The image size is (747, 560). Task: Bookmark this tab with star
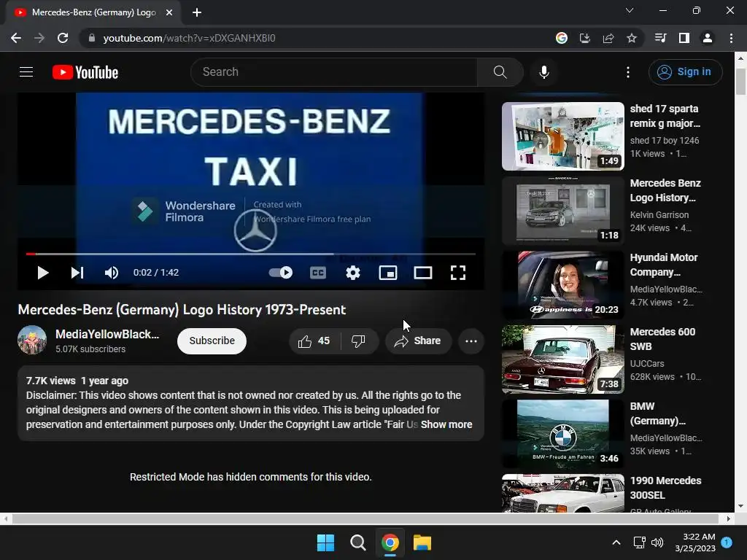tap(632, 38)
